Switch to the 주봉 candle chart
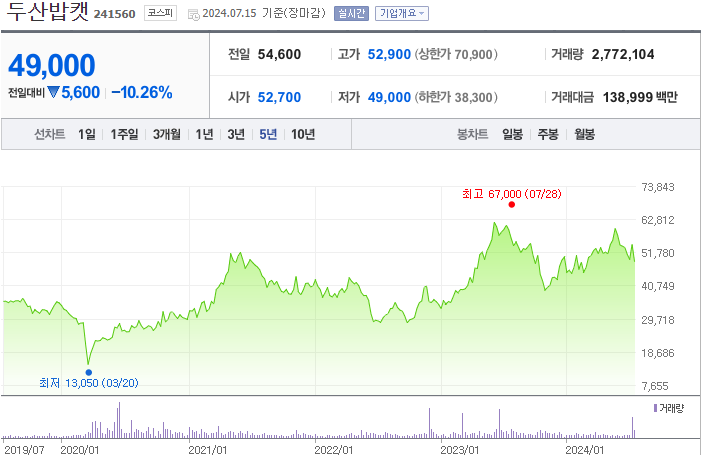The height and width of the screenshot is (455, 701). 548,134
